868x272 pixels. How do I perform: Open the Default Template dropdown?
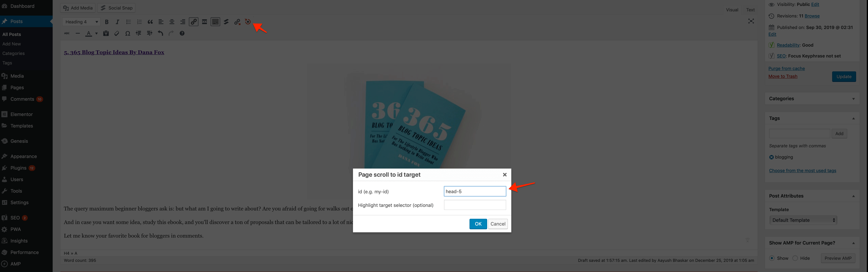click(x=803, y=220)
